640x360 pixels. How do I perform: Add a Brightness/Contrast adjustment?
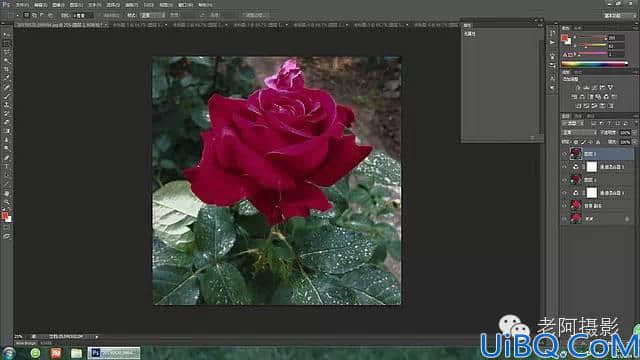point(578,88)
